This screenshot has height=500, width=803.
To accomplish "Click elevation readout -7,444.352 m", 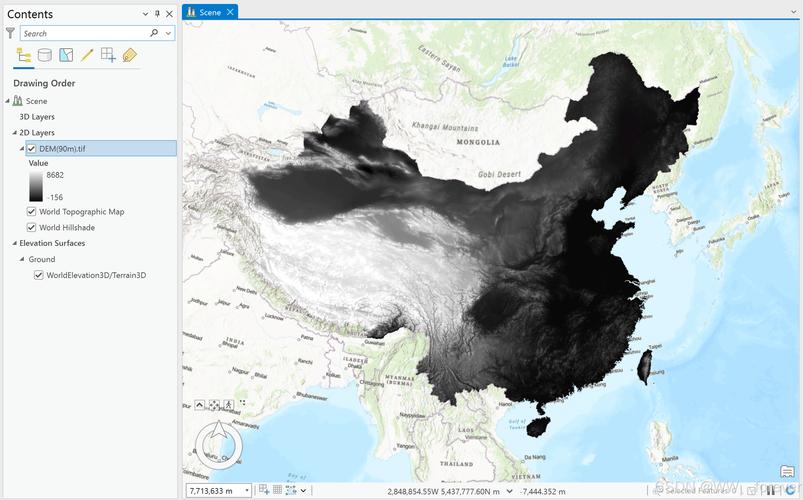I will [x=543, y=491].
